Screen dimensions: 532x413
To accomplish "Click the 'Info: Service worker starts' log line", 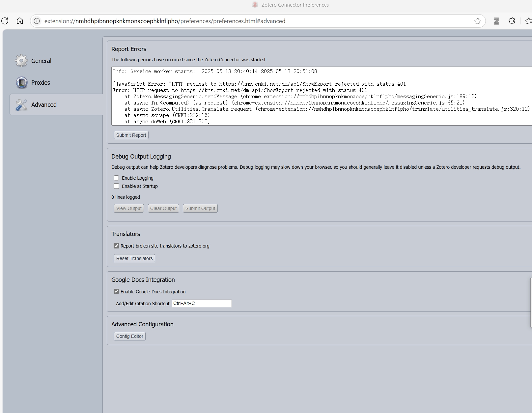I will [215, 72].
